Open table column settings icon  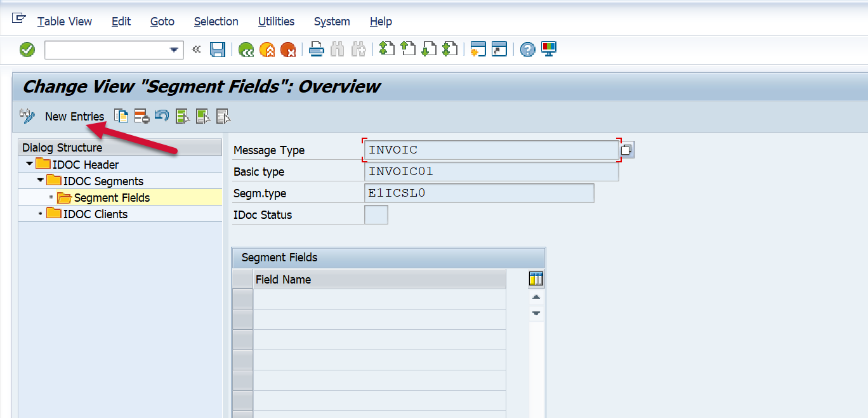click(x=536, y=279)
